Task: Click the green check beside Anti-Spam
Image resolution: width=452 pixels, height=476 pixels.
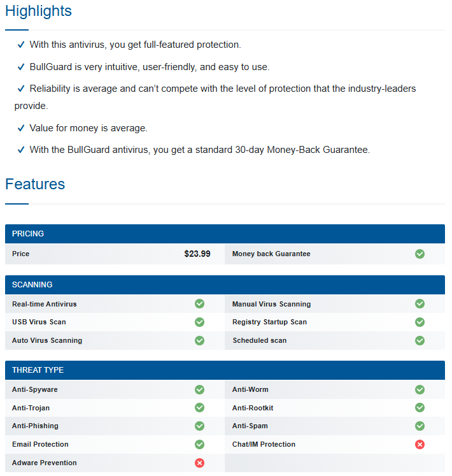Action: [420, 426]
